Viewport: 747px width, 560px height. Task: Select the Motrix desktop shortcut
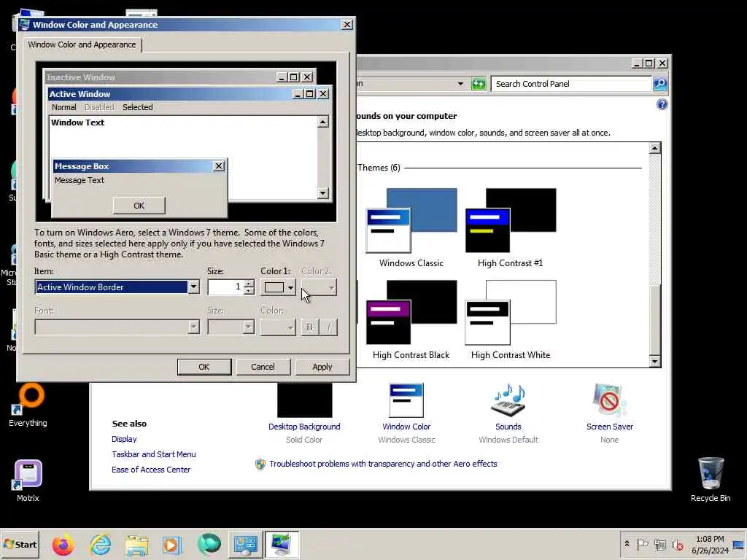point(28,481)
